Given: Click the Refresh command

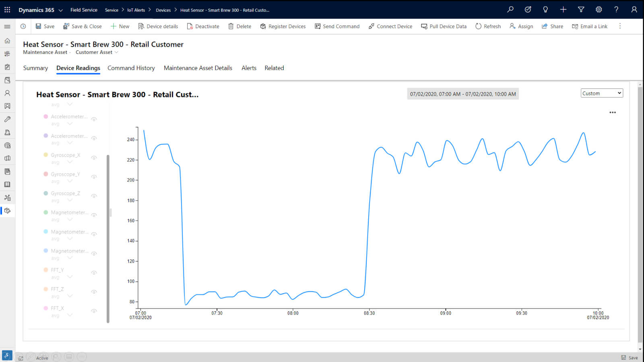Looking at the screenshot, I should tap(488, 27).
